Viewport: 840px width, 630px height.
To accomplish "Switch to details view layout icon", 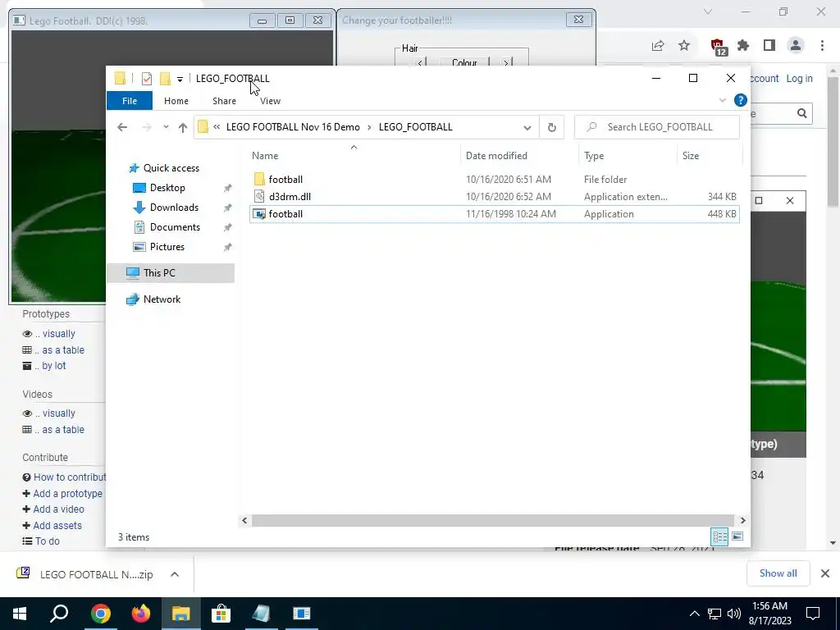I will pyautogui.click(x=719, y=536).
